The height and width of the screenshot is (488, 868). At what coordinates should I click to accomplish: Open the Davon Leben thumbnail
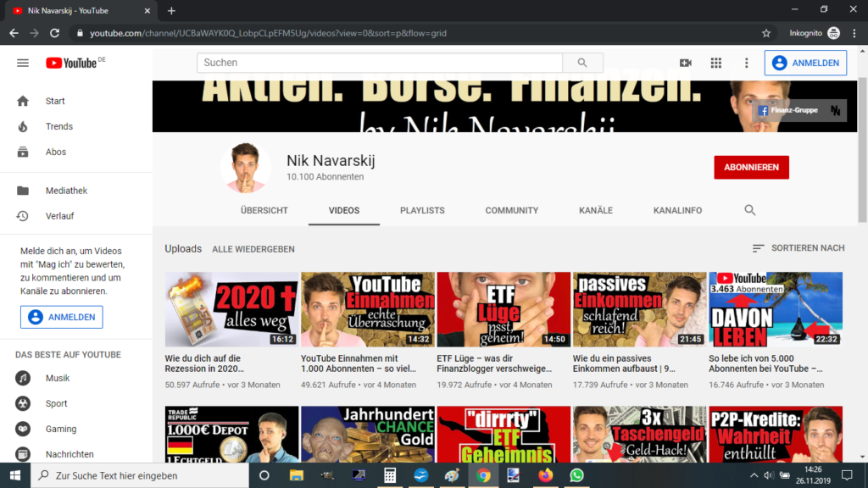click(x=776, y=309)
